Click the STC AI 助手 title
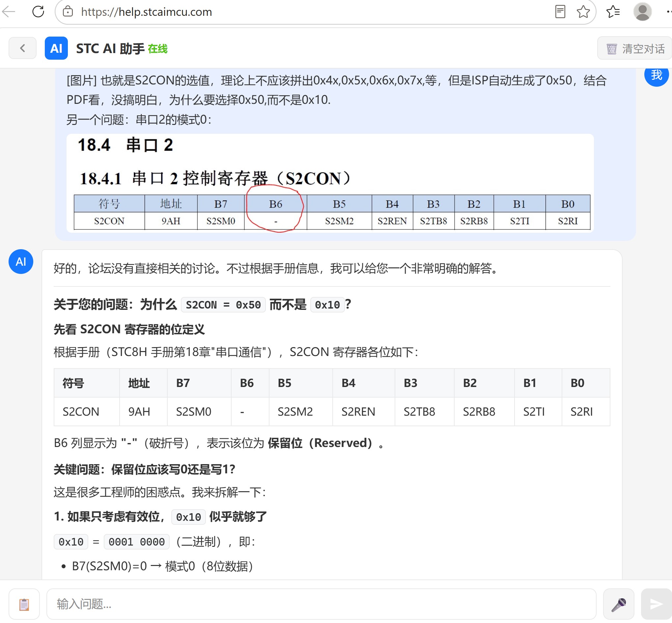672x623 pixels. click(110, 48)
